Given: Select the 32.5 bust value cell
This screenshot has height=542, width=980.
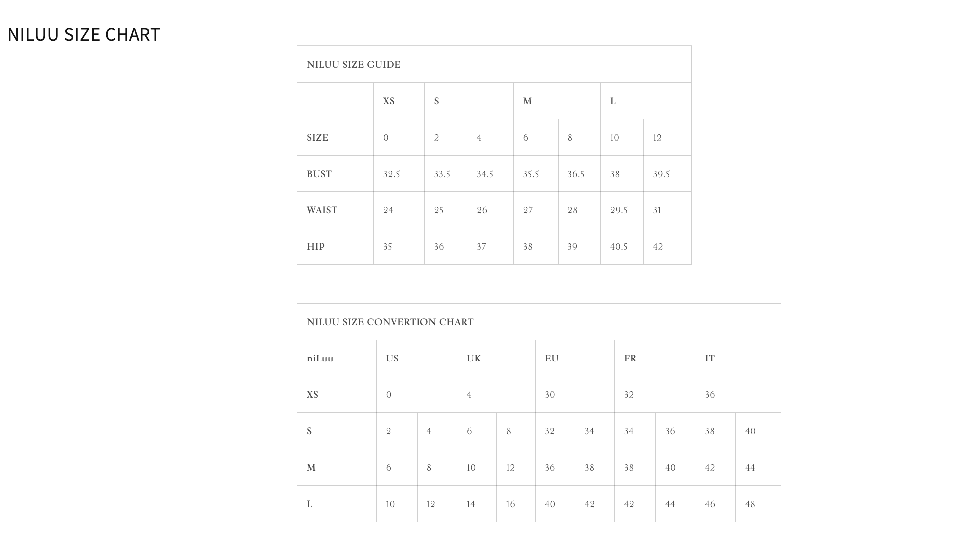Looking at the screenshot, I should (x=391, y=174).
